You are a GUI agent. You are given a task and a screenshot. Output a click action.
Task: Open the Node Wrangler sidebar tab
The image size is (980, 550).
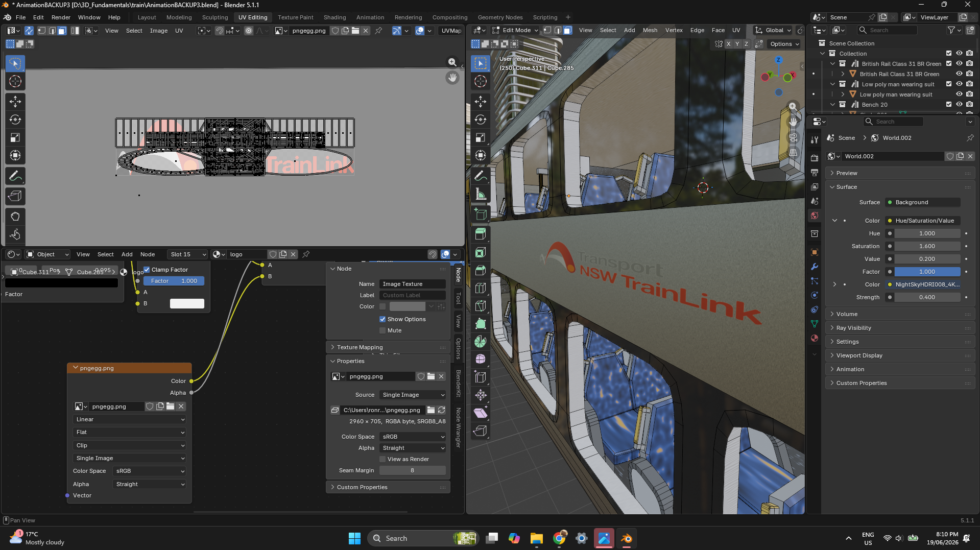pos(458,427)
